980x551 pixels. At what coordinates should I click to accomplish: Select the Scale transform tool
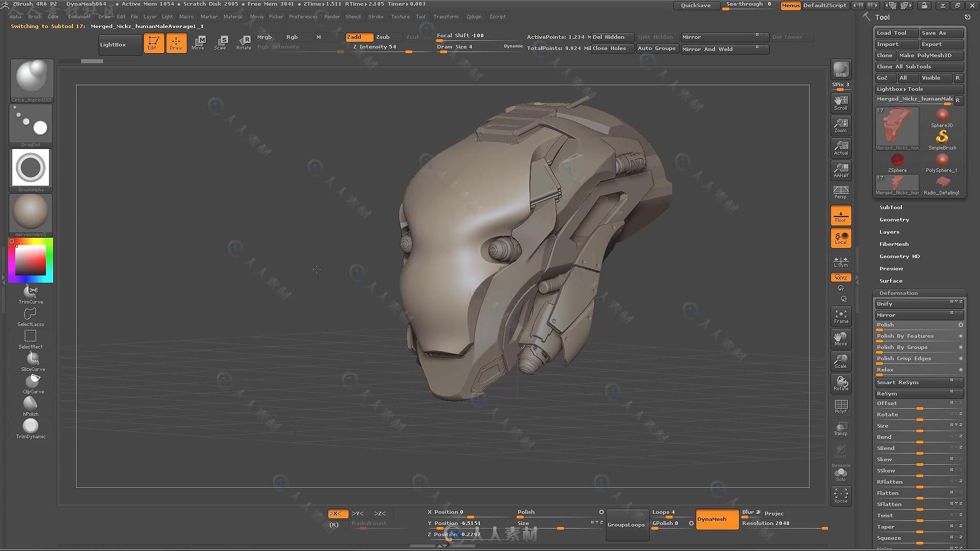220,42
